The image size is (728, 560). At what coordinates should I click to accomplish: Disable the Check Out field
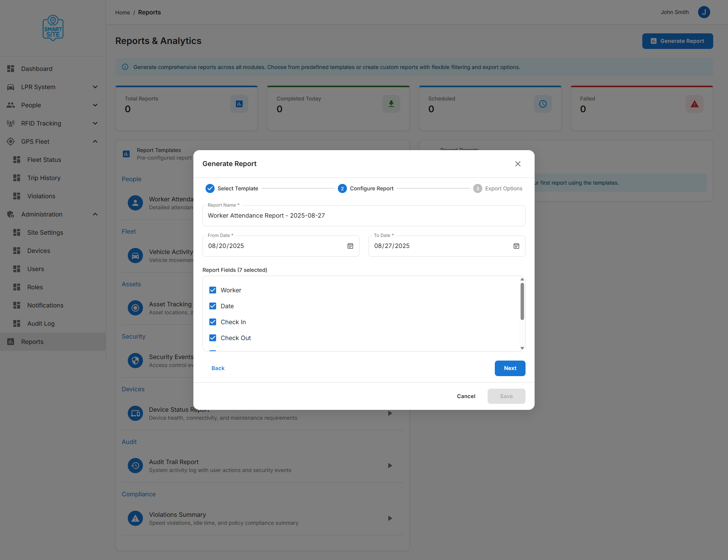click(213, 337)
